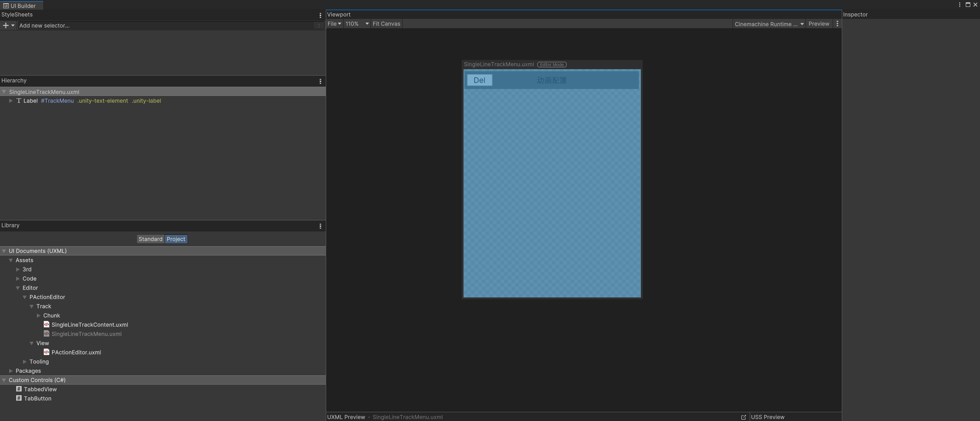Click the Editor Mode badge on the canvas
The image size is (980, 421).
(552, 65)
